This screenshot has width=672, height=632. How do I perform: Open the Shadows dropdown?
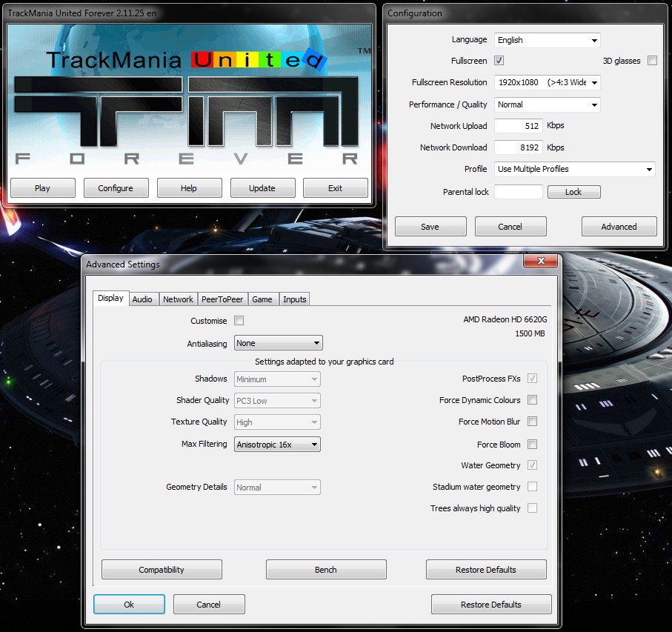(x=277, y=379)
